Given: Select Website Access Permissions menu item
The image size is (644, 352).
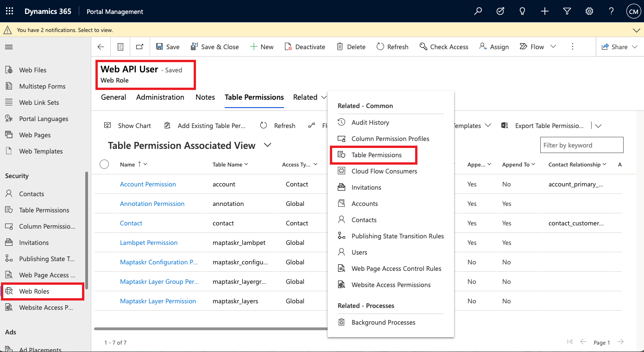Looking at the screenshot, I should pos(391,285).
